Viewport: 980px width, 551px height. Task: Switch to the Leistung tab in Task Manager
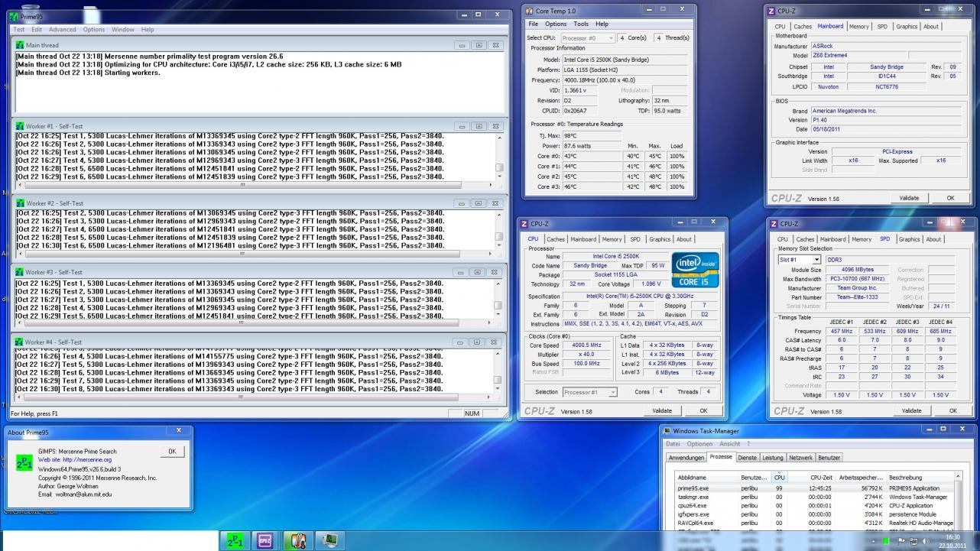point(774,458)
